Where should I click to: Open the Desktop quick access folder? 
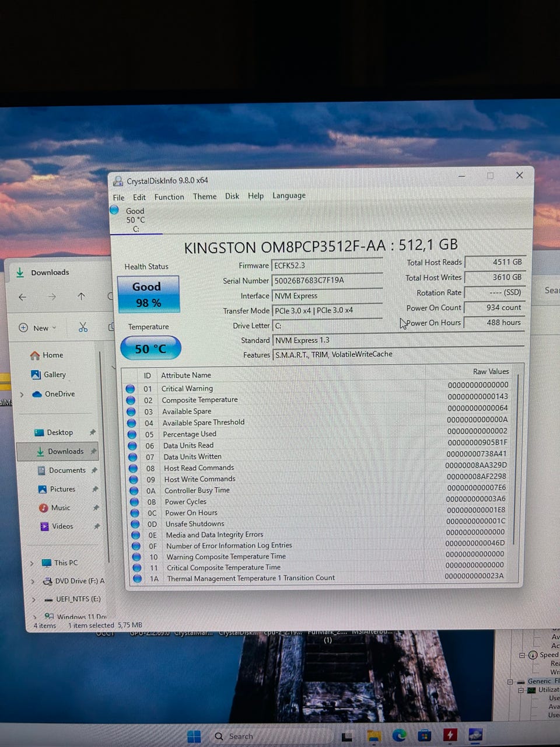click(54, 432)
